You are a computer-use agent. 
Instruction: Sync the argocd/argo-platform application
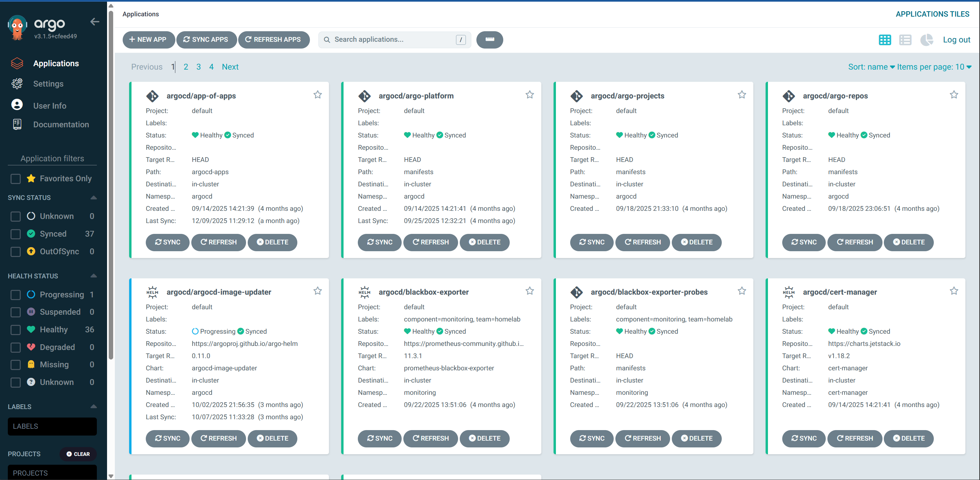tap(379, 242)
